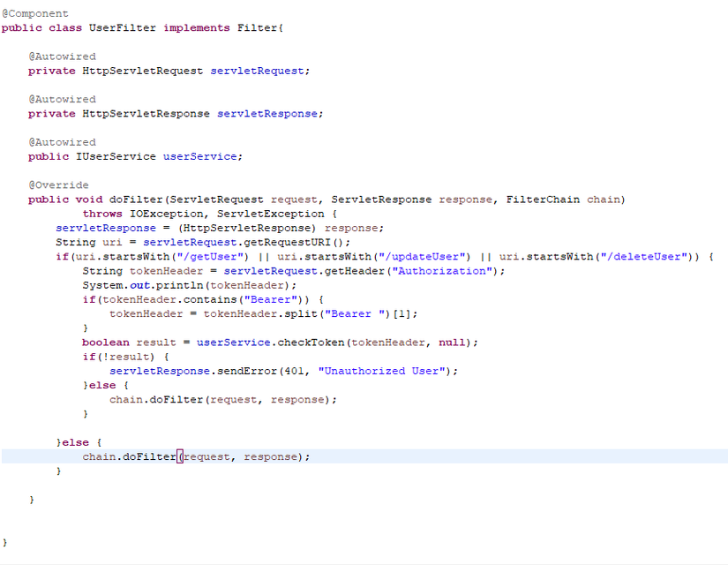Click ServletException in throws clause

point(270,214)
